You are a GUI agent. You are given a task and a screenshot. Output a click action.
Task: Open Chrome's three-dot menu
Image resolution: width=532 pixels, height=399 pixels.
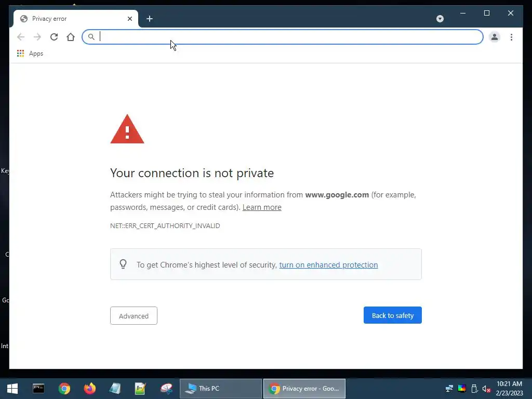click(x=511, y=37)
